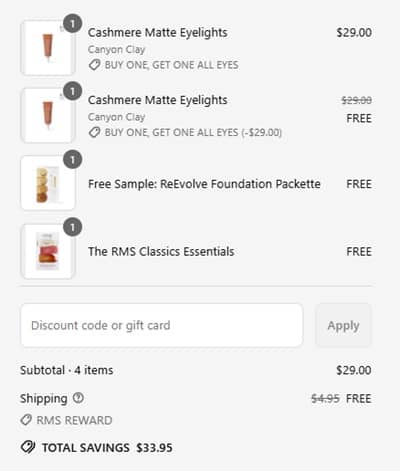The height and width of the screenshot is (471, 400).
Task: Open the ReEvolve Foundation Packette thumbnail
Action: tap(48, 183)
